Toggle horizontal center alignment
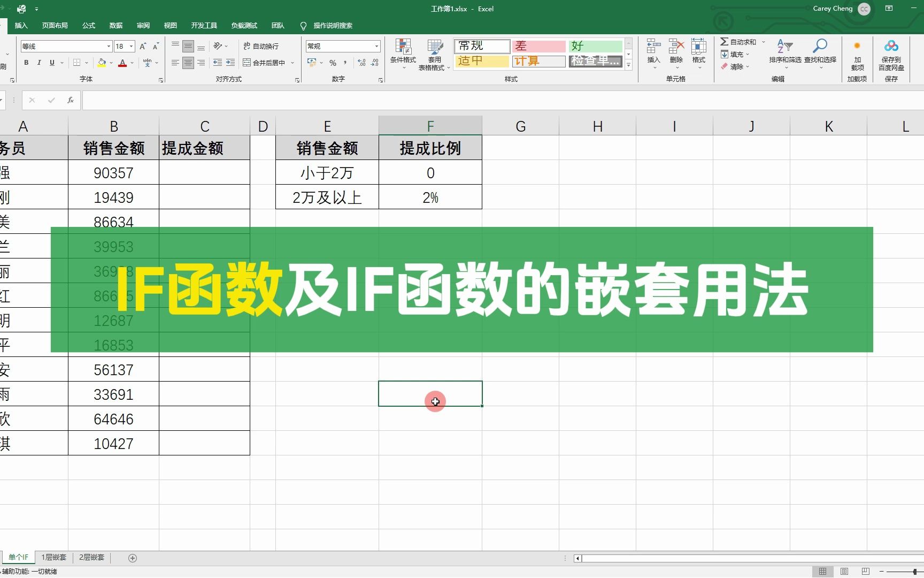This screenshot has height=578, width=924. point(188,63)
